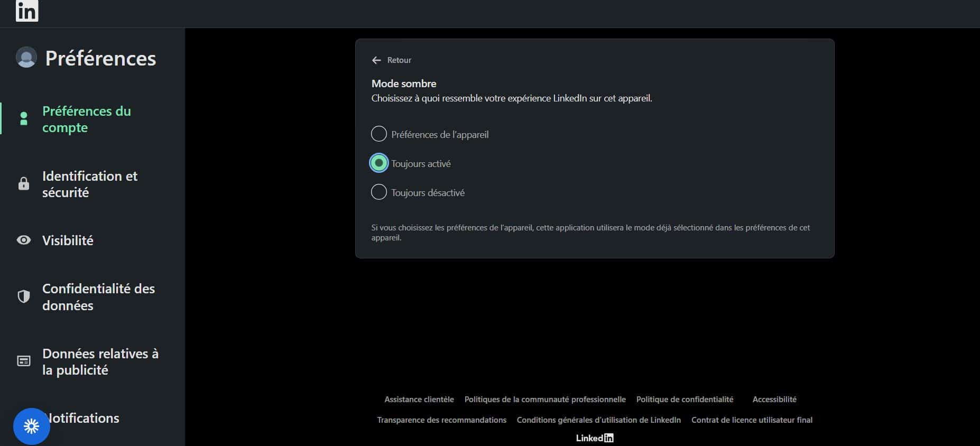
Task: Select the Toujours activé radio button
Action: point(379,163)
